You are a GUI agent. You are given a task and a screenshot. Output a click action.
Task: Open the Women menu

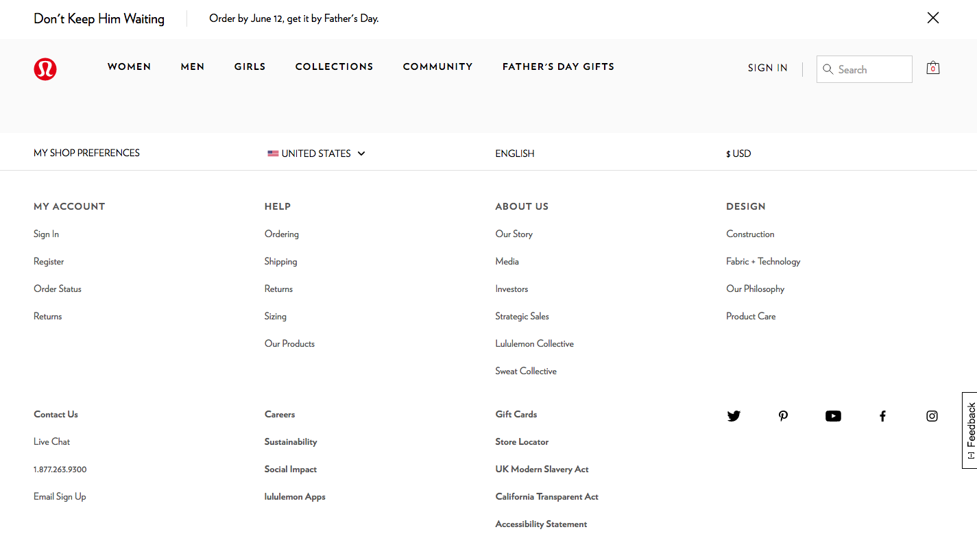pyautogui.click(x=129, y=66)
